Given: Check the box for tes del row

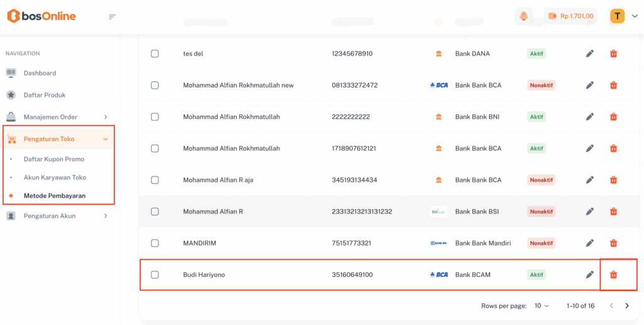Looking at the screenshot, I should coord(155,54).
